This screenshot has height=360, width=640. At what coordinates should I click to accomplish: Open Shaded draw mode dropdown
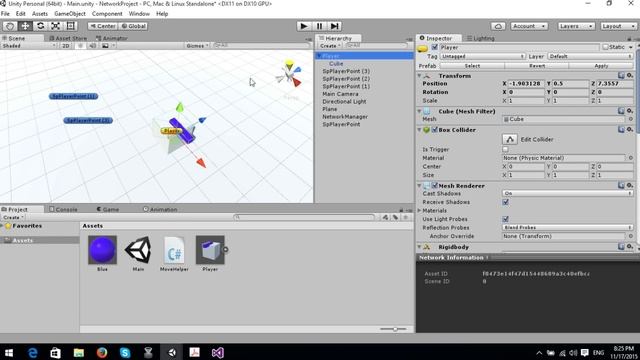coord(29,46)
